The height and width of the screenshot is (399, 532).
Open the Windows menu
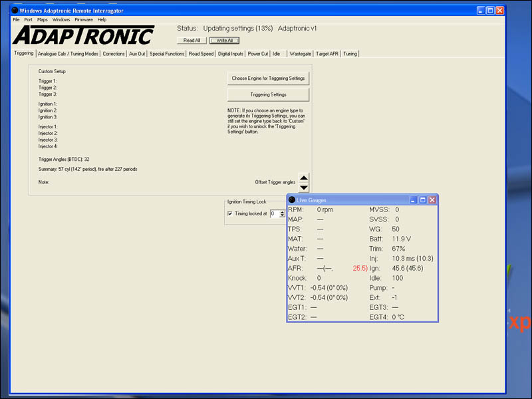(x=61, y=20)
